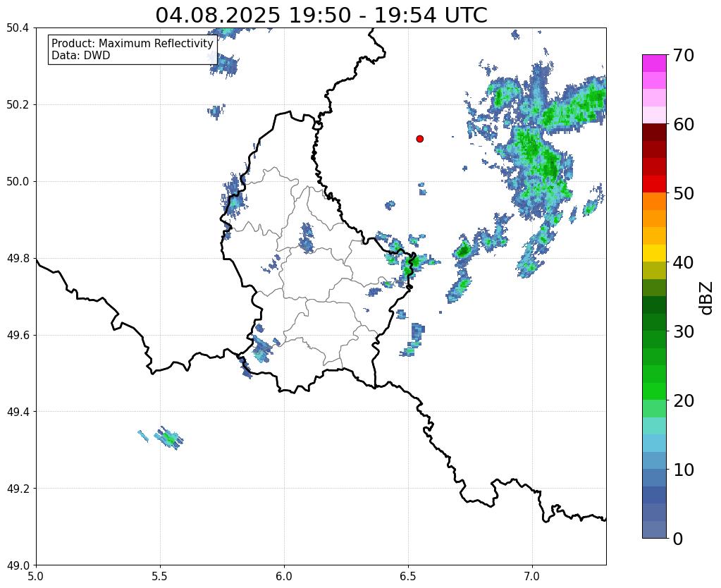Image resolution: width=721 pixels, height=588 pixels.
Task: Click the latitude label 49.4
Action: tap(18, 412)
